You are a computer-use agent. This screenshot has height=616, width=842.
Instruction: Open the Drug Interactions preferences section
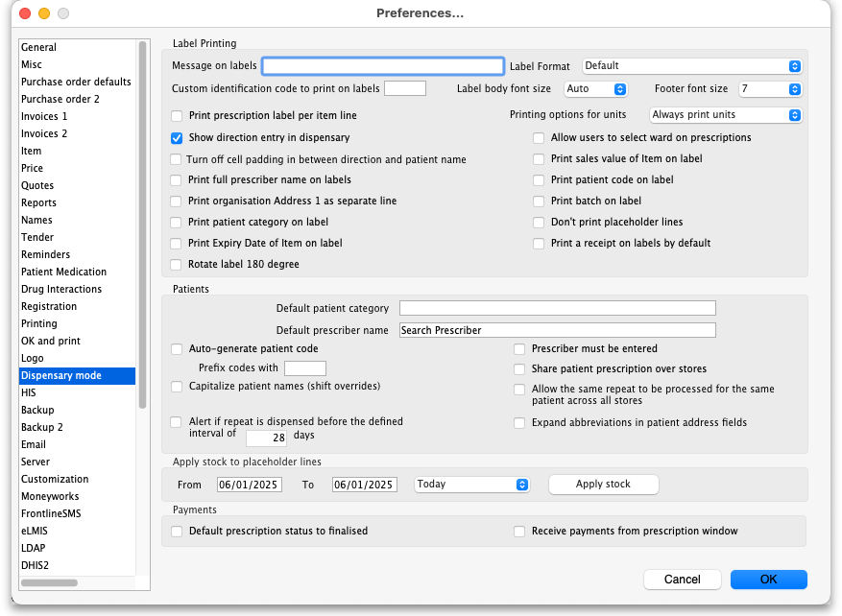click(61, 290)
